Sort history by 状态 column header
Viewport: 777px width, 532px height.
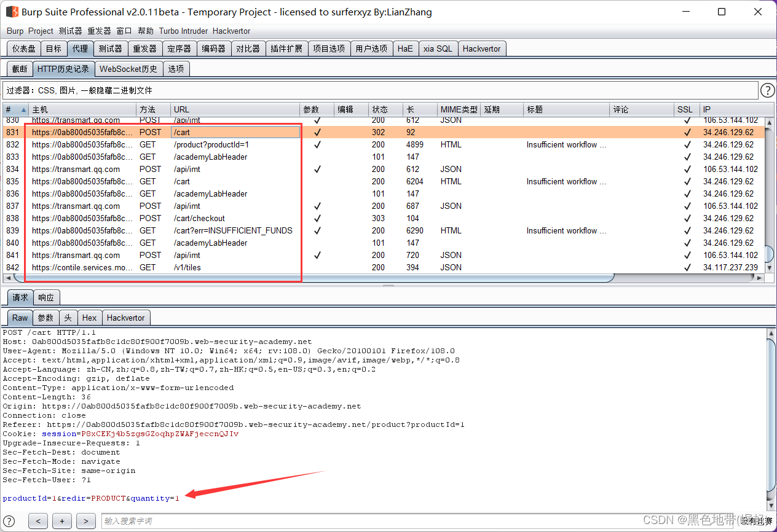(385, 109)
